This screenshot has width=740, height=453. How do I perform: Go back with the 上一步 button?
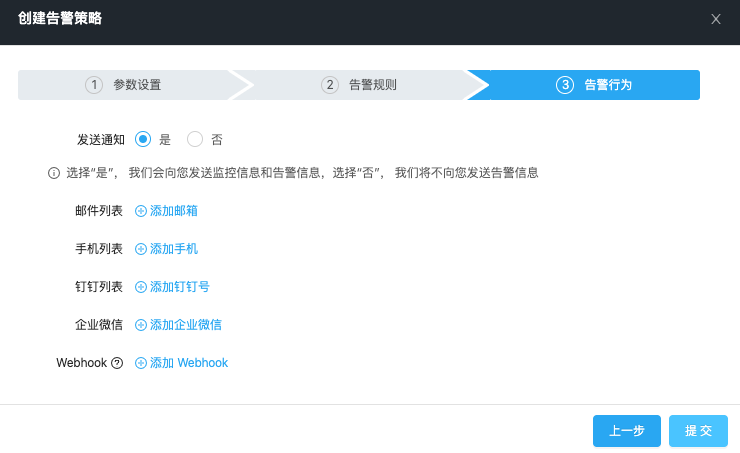tap(627, 431)
